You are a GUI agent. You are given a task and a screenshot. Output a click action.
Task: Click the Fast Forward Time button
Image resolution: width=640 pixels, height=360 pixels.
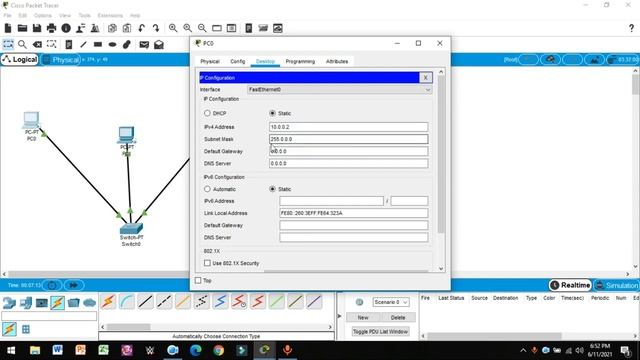point(74,285)
